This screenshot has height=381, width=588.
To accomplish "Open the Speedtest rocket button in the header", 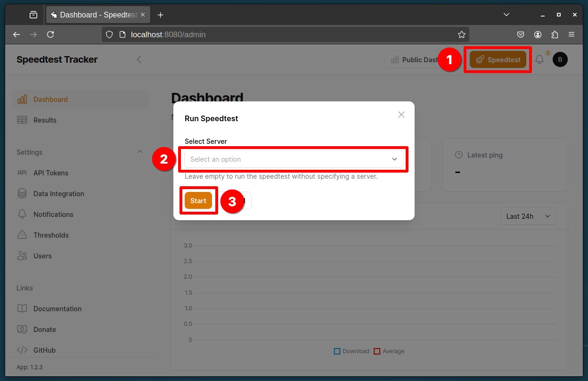I will coord(498,59).
